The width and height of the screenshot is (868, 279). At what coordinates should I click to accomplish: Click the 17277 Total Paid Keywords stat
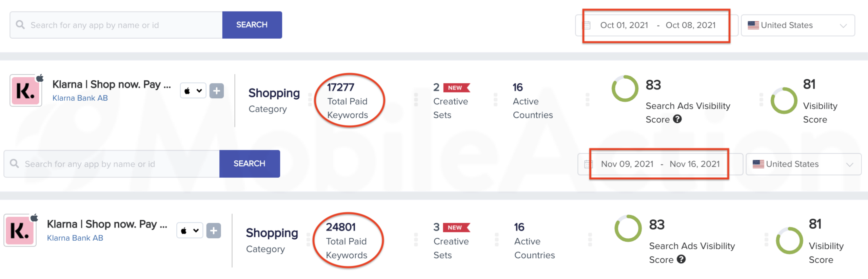(x=348, y=101)
